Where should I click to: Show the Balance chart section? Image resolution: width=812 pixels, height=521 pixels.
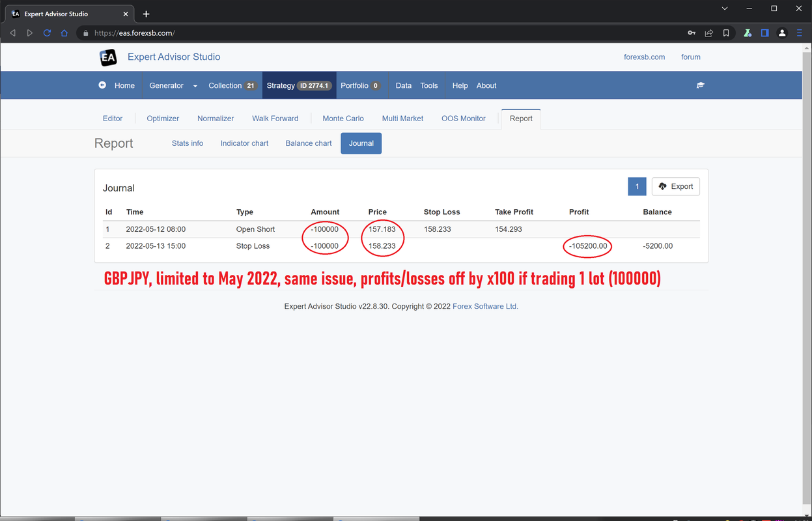(309, 143)
